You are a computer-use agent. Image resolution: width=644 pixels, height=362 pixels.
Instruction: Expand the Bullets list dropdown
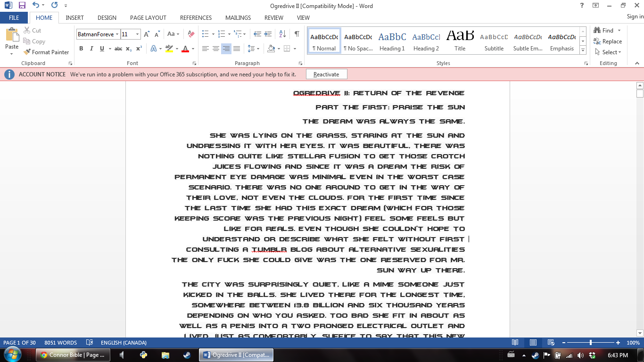tap(213, 34)
